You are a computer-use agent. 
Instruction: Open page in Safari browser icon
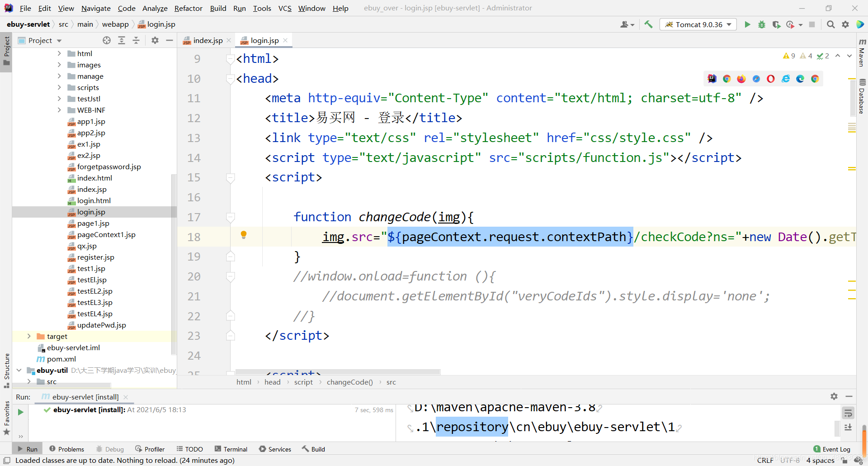[756, 79]
